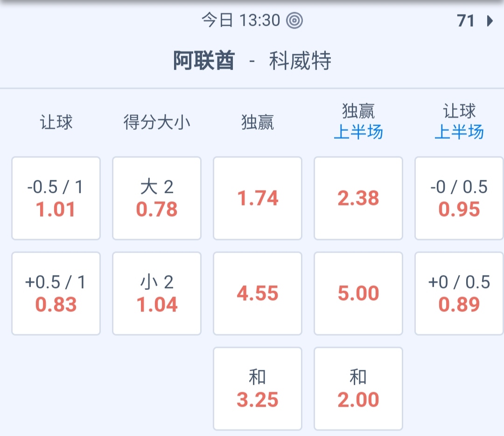Tap first-half moneyline odds 2.38
Image resolution: width=504 pixels, height=436 pixels.
tap(358, 198)
